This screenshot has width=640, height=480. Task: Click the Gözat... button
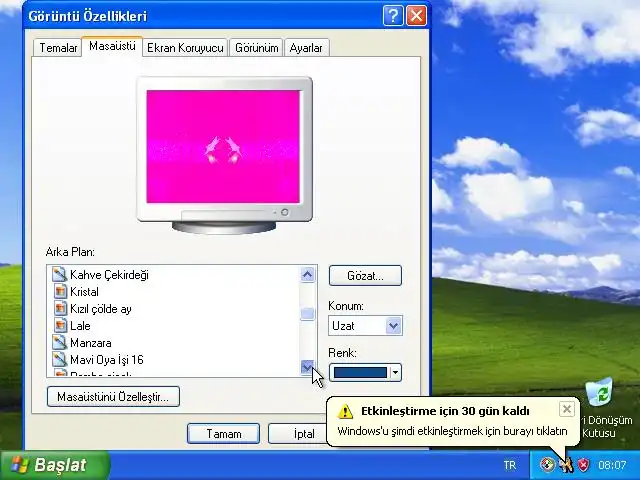[365, 276]
